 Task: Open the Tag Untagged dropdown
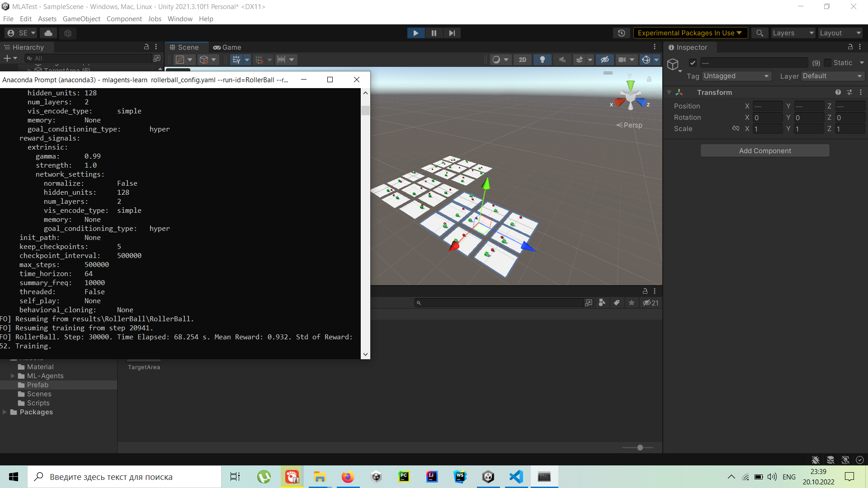(737, 76)
